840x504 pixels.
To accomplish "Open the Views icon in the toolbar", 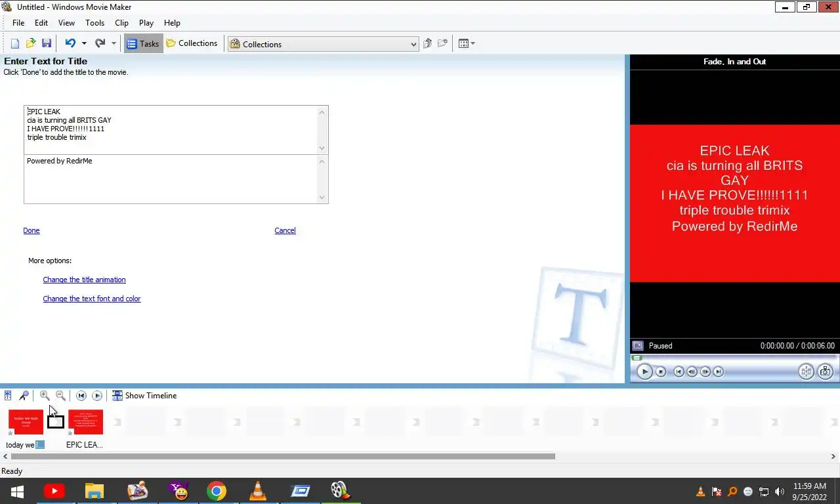I will pos(463,43).
